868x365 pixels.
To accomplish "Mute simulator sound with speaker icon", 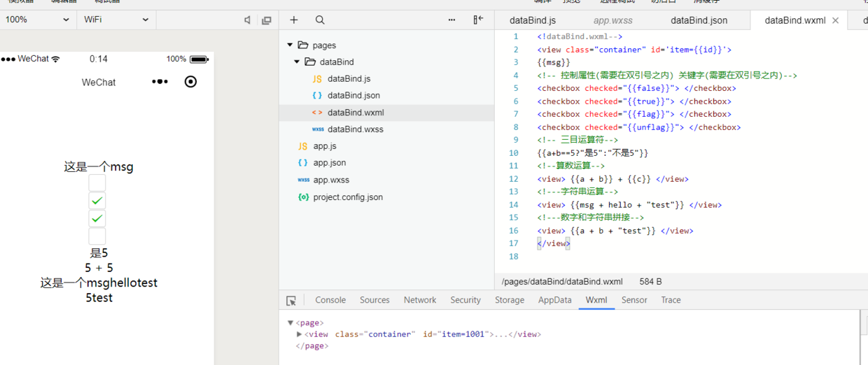I will click(247, 20).
